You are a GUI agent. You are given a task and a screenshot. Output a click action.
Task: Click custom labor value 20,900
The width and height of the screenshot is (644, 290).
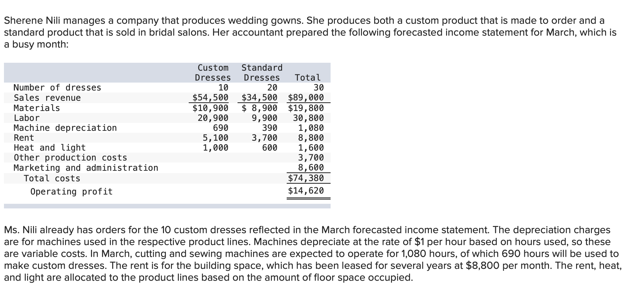click(x=213, y=118)
